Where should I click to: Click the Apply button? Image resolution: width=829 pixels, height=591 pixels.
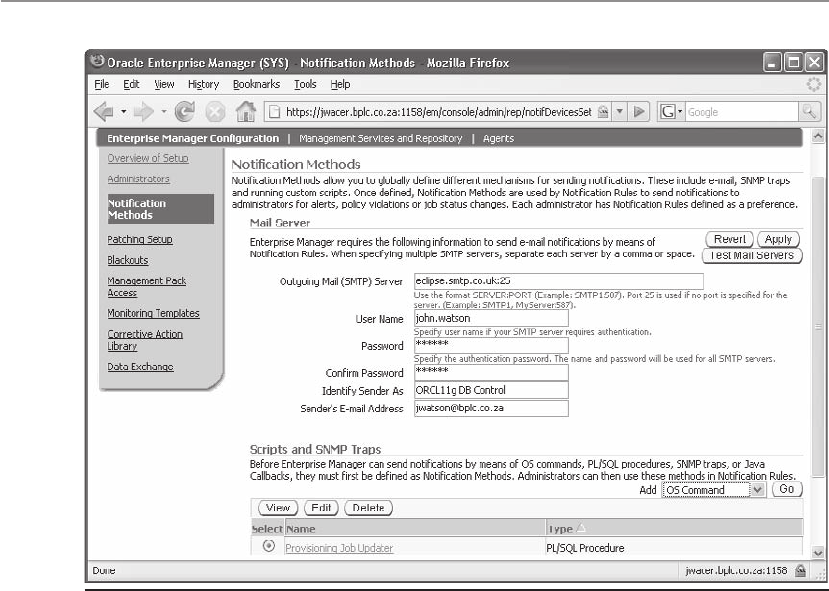click(x=778, y=239)
